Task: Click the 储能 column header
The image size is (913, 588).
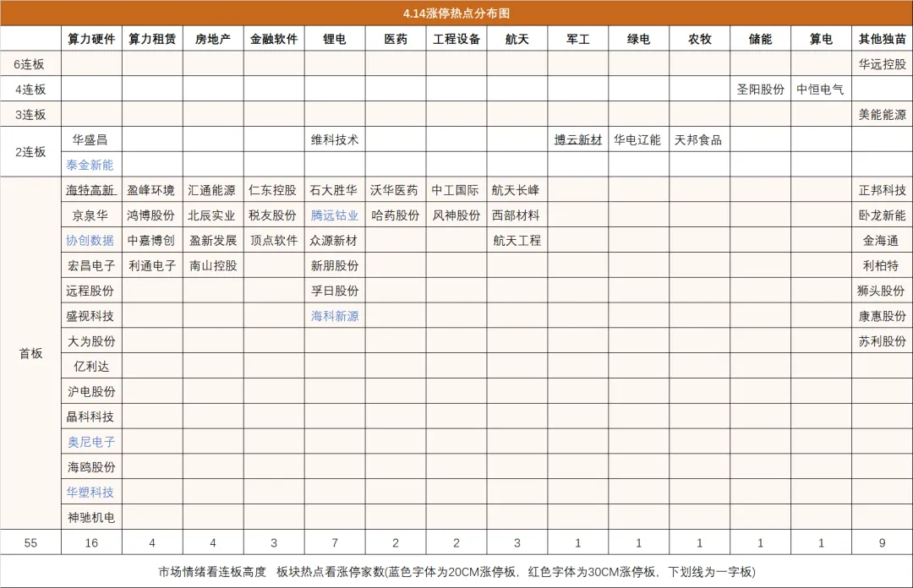Action: point(761,39)
